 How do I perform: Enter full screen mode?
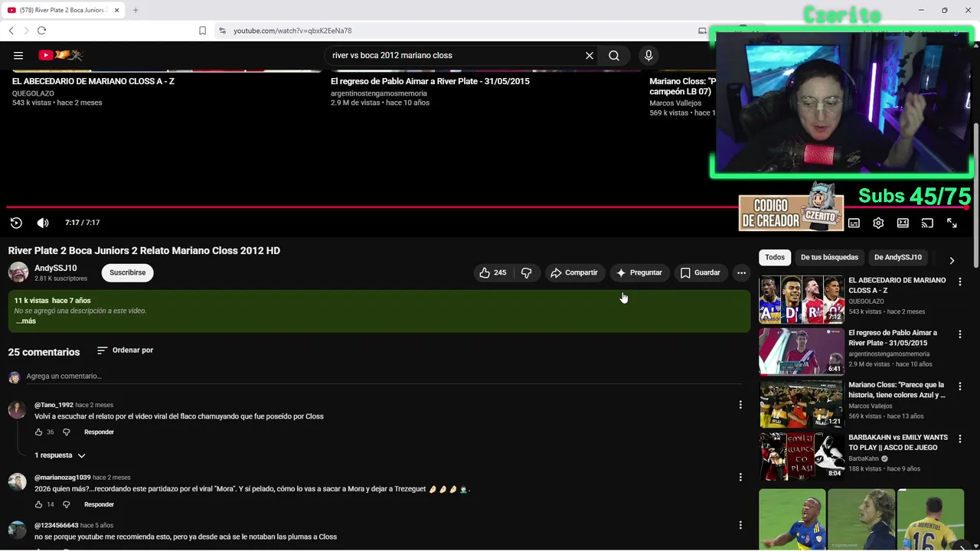coord(952,223)
